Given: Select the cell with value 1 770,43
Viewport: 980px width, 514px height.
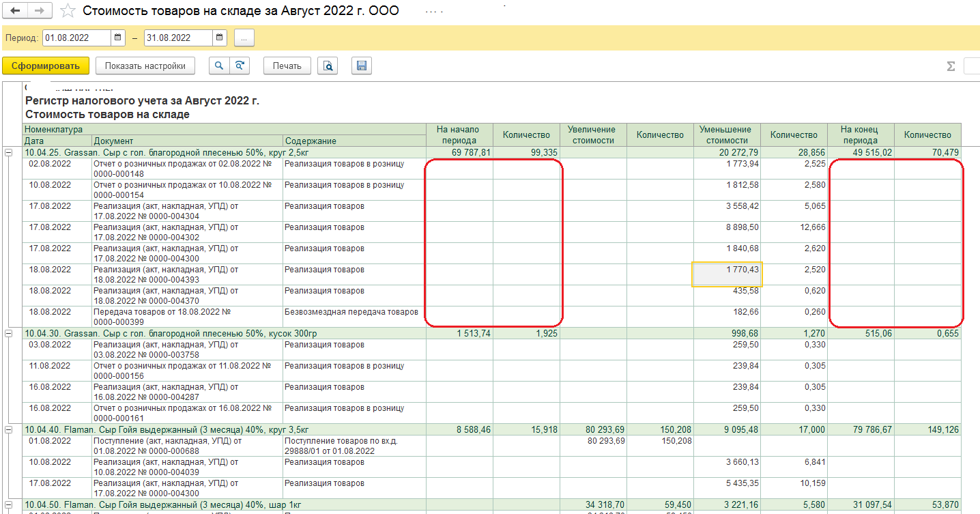Looking at the screenshot, I should [x=727, y=274].
